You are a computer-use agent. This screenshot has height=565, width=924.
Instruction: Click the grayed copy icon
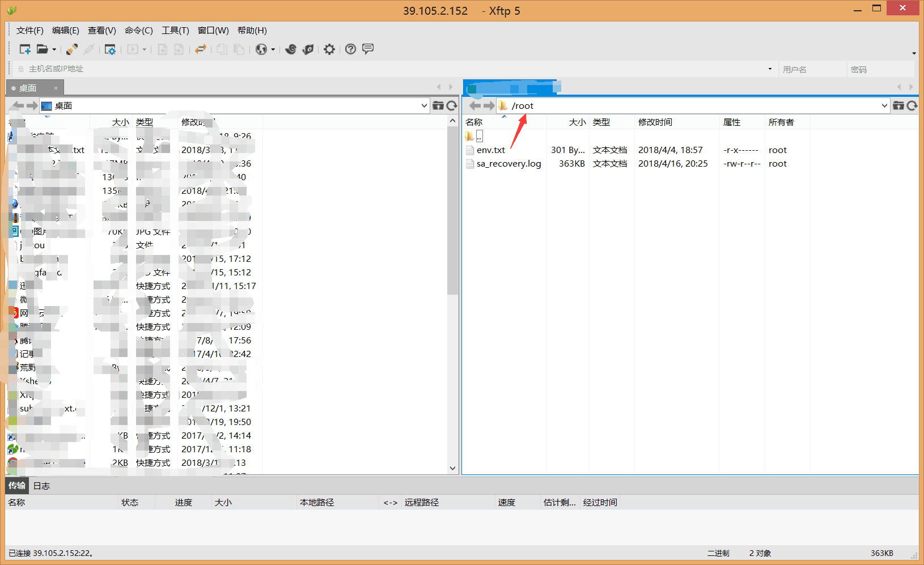click(x=222, y=49)
